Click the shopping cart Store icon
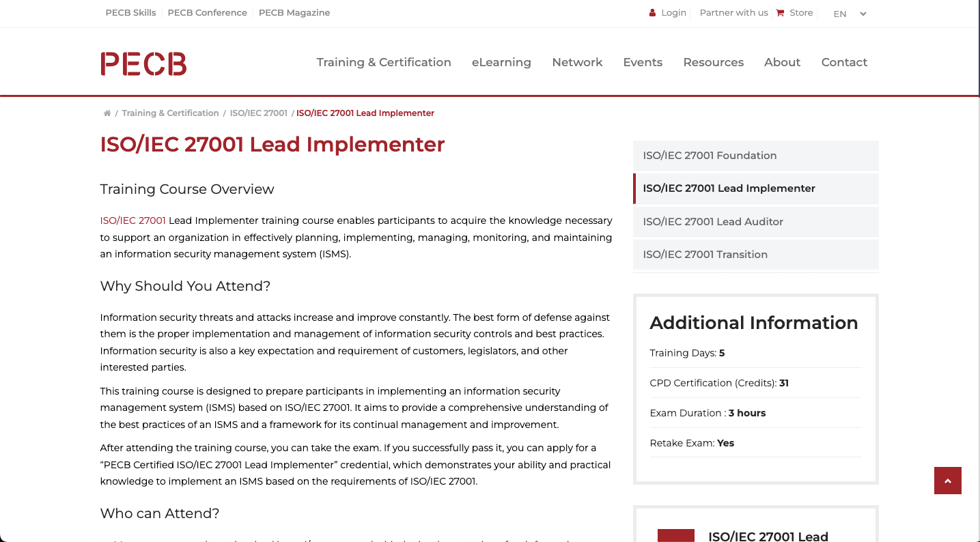This screenshot has width=980, height=542. click(x=780, y=13)
